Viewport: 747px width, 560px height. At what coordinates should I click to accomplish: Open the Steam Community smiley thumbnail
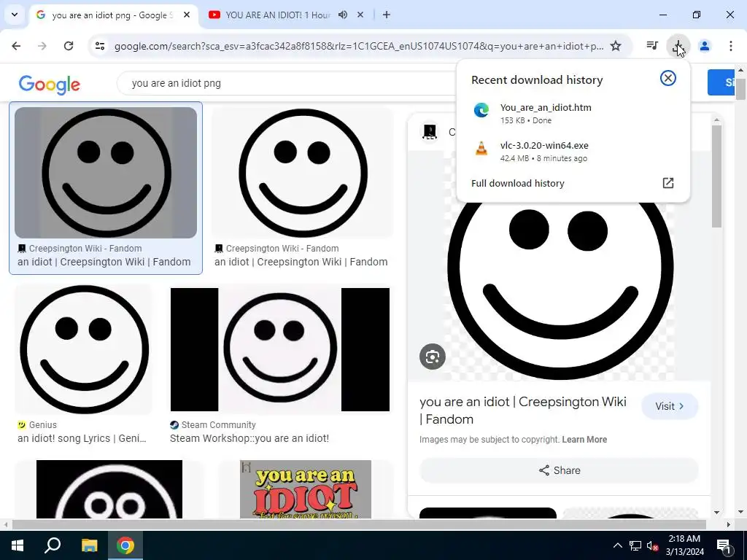click(280, 349)
